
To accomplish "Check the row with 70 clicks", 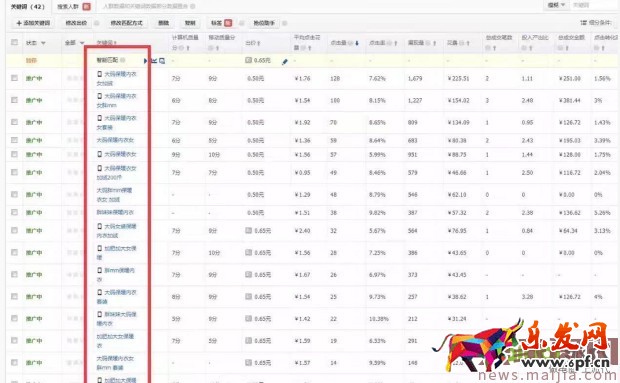I will 15,122.
